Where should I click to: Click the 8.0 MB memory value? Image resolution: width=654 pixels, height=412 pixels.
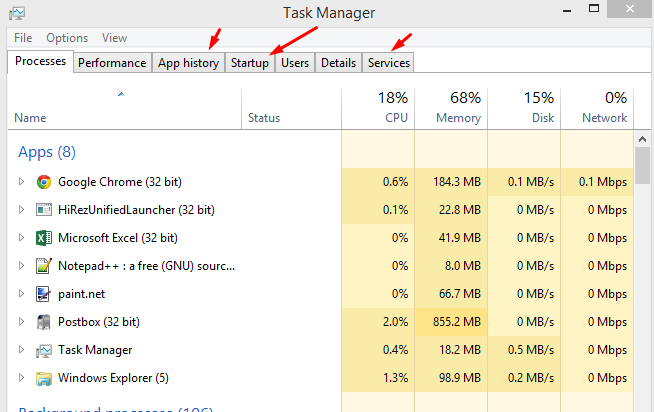click(x=463, y=266)
